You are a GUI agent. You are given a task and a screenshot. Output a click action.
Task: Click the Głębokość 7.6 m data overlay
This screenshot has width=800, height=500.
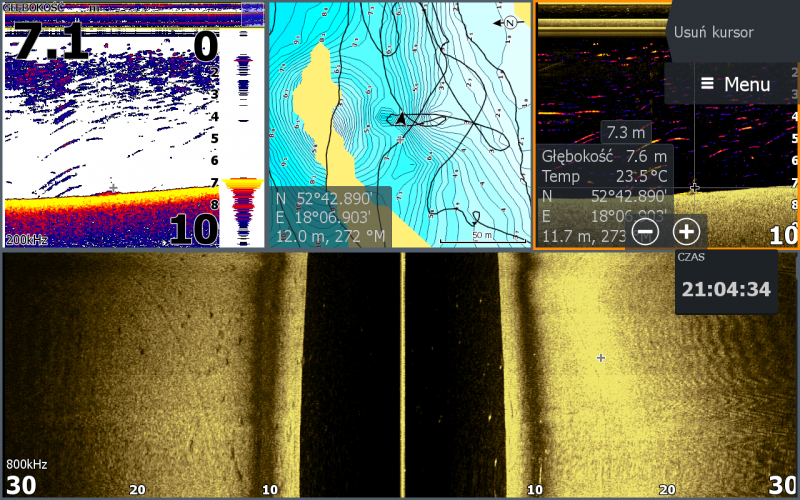[x=604, y=156]
